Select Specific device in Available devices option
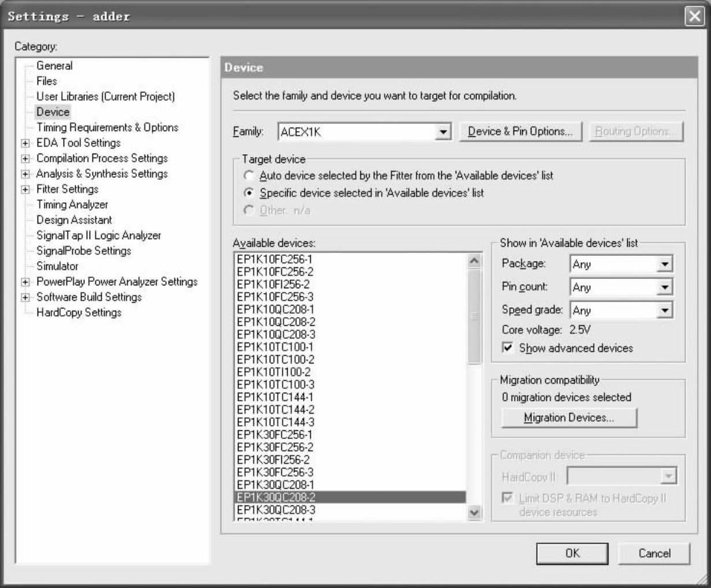The image size is (711, 588). pos(249,193)
